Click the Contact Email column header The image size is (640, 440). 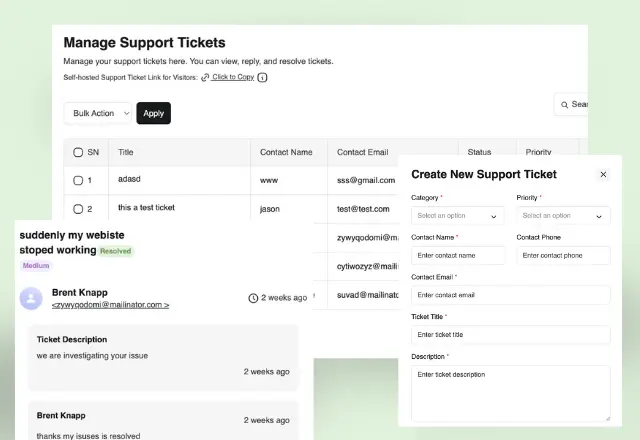(x=362, y=152)
